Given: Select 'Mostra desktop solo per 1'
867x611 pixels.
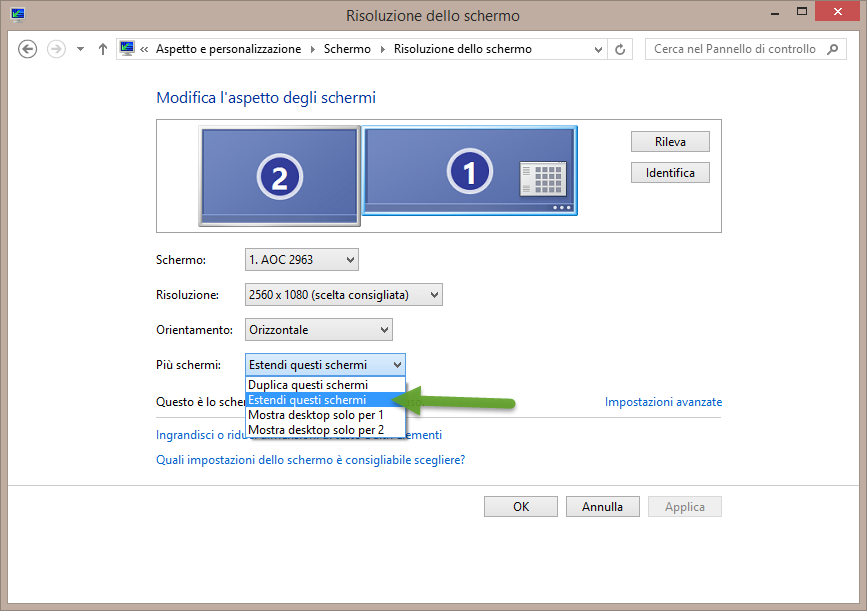Looking at the screenshot, I should [315, 415].
